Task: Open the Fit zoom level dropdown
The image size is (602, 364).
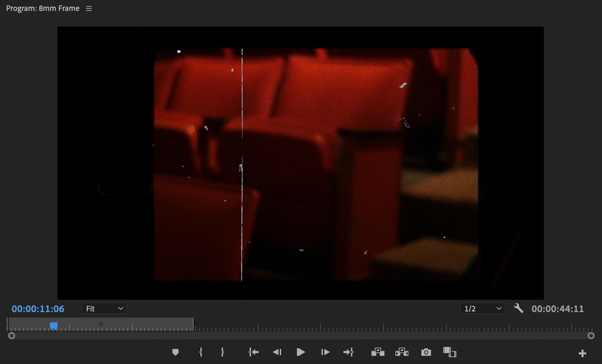Action: [x=104, y=308]
